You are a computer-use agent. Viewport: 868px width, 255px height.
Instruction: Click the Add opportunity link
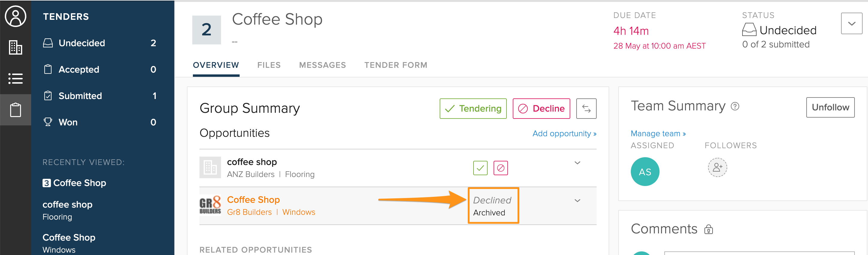pos(564,133)
